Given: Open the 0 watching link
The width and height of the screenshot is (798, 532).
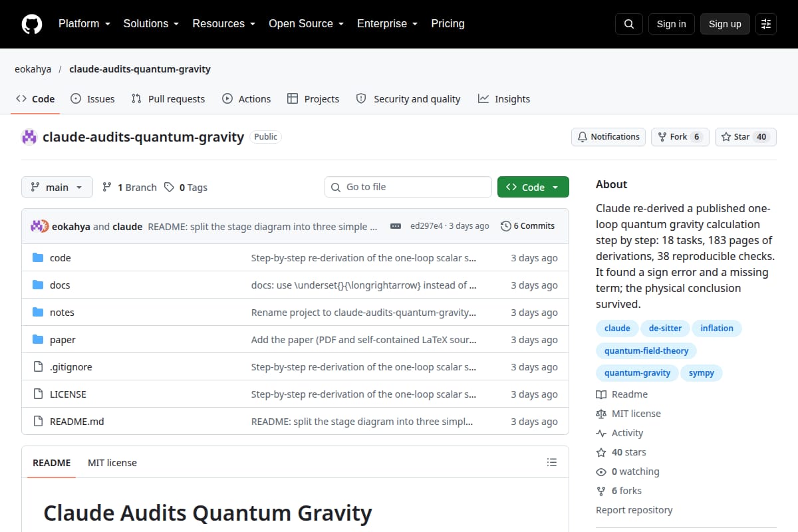Looking at the screenshot, I should click(628, 471).
